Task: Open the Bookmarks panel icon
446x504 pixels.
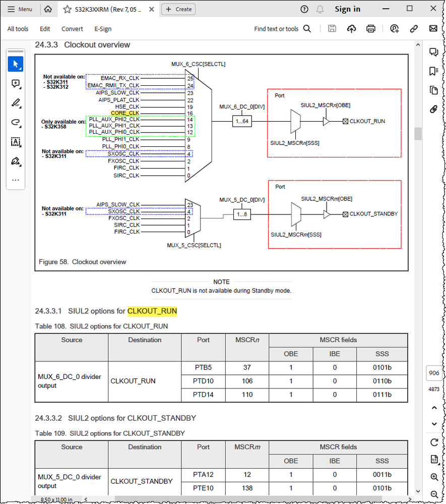Action: click(x=434, y=71)
